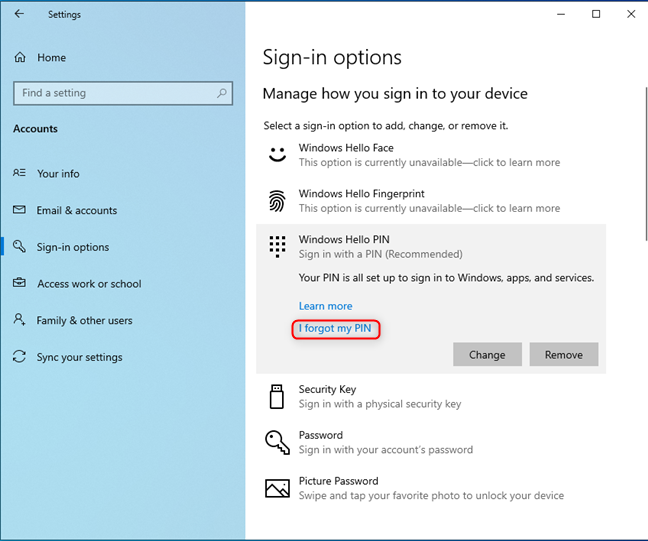Open the Home settings page
Viewport: 648px width, 541px height.
(51, 57)
